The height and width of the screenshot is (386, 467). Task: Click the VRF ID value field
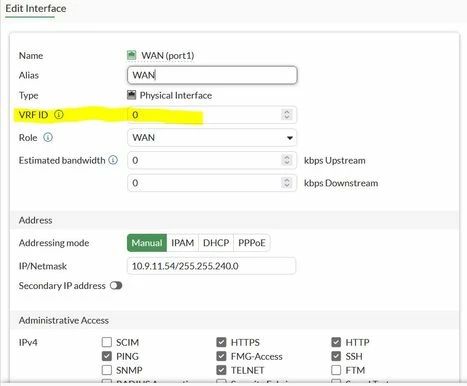212,115
